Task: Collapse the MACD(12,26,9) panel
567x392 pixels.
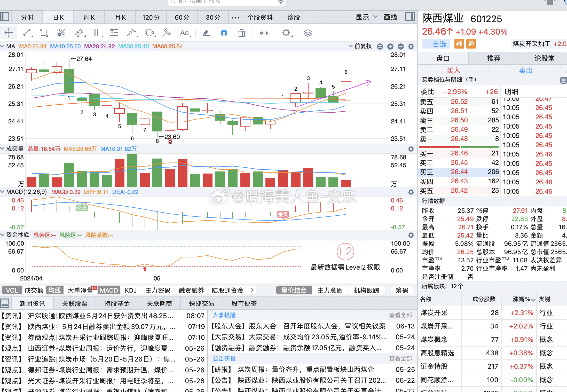Action: (2, 192)
